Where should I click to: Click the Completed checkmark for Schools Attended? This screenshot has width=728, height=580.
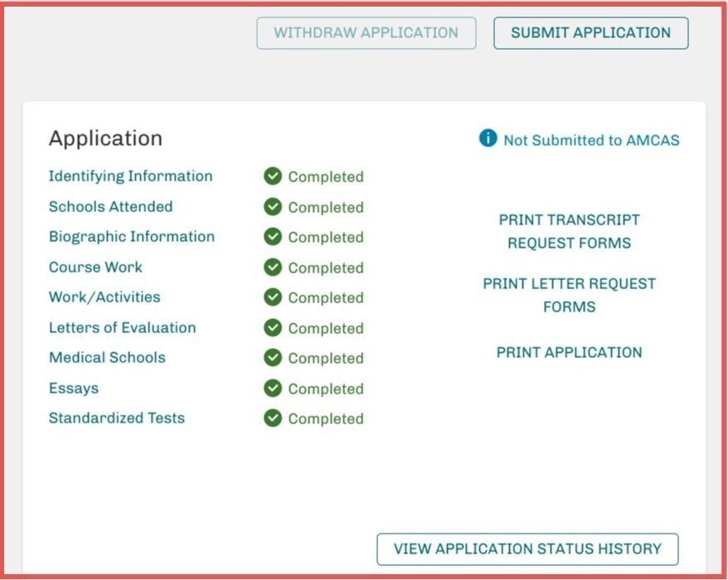click(x=272, y=207)
